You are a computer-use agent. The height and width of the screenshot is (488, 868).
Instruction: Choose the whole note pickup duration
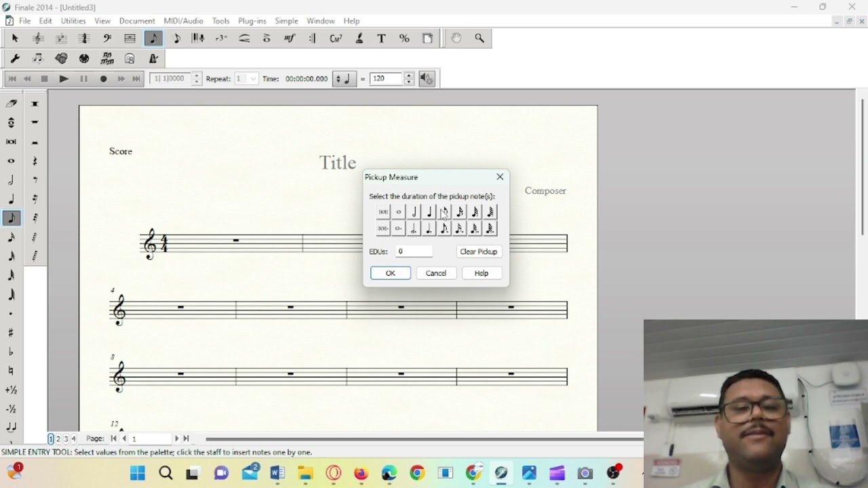click(399, 212)
